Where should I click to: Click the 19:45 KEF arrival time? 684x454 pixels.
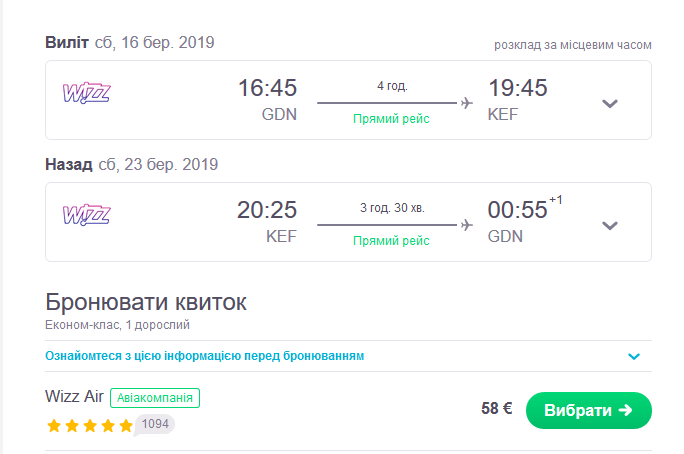pyautogui.click(x=517, y=89)
